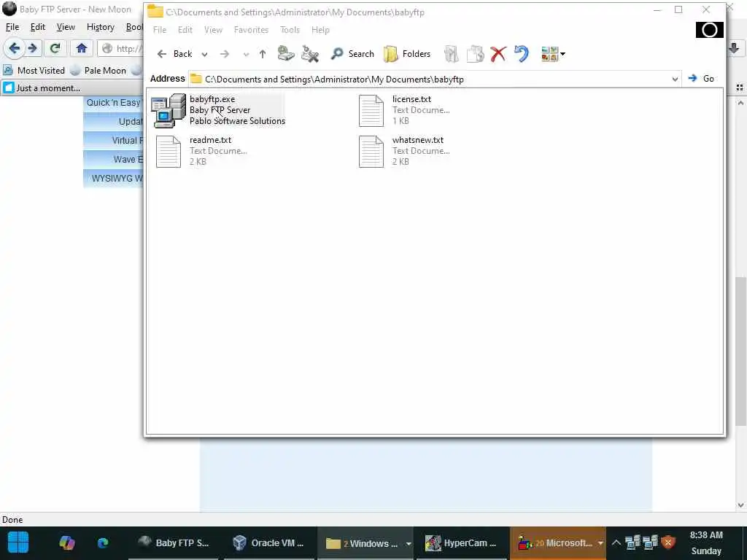Switch to HyperCam taskbar button

point(461,542)
